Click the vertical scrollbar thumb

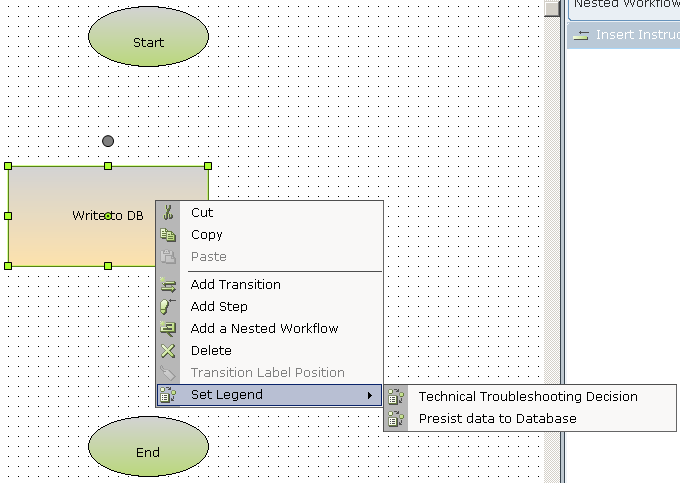coord(552,8)
